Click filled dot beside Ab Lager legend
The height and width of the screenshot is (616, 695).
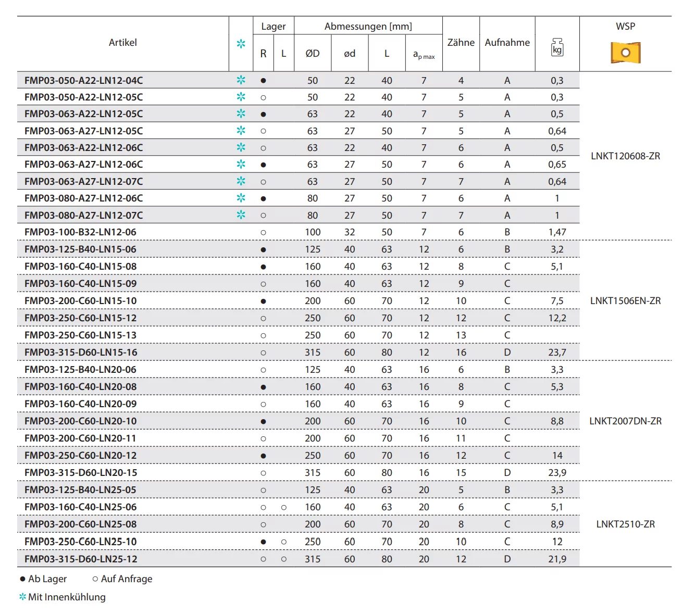(22, 579)
